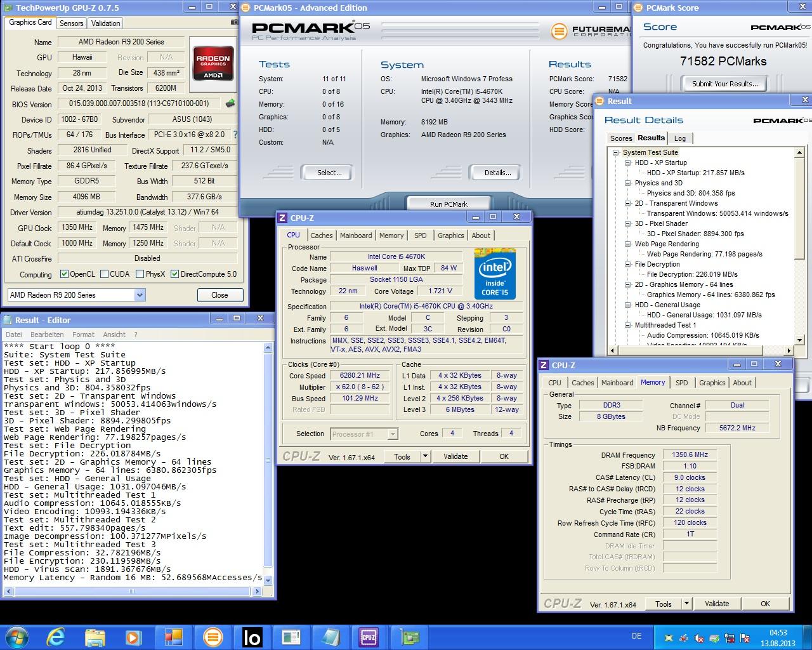
Task: Switch to GPU-Z graphics card taskbar icon
Action: coord(409,637)
